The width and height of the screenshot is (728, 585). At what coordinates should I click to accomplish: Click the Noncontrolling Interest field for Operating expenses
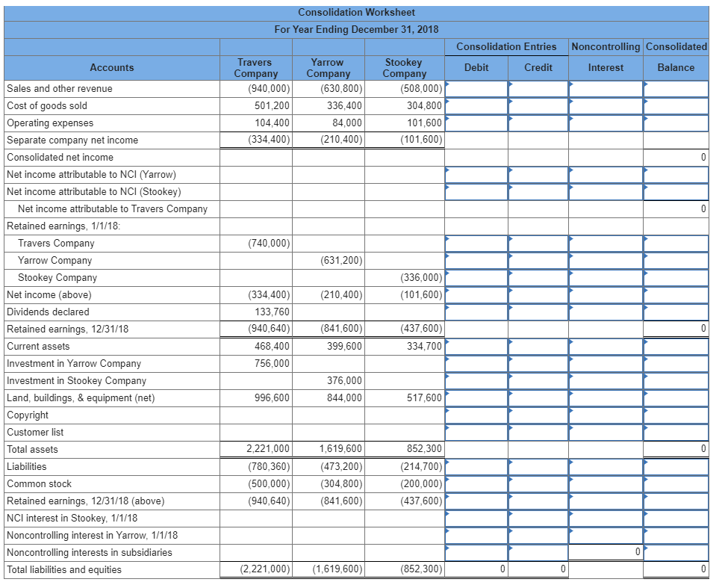point(606,123)
